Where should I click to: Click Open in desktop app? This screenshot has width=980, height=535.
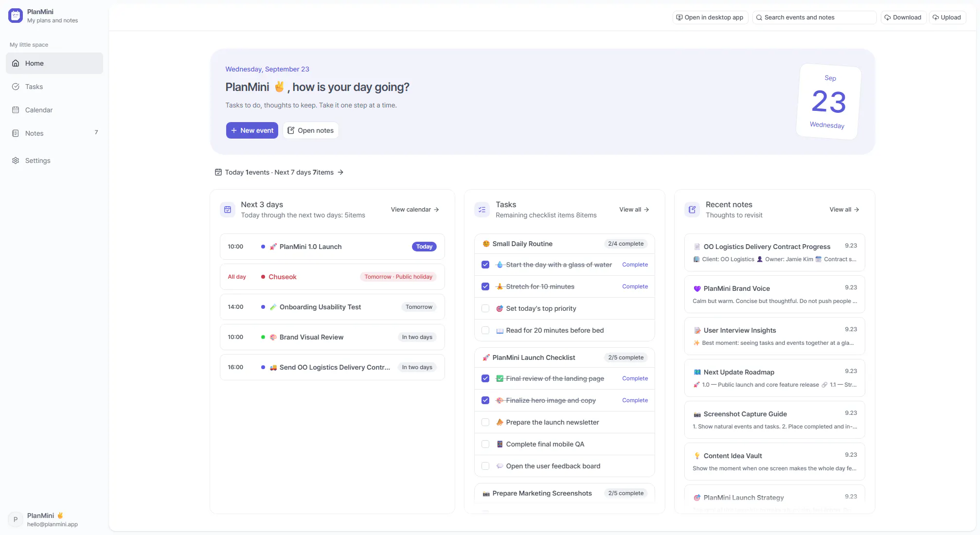[710, 18]
